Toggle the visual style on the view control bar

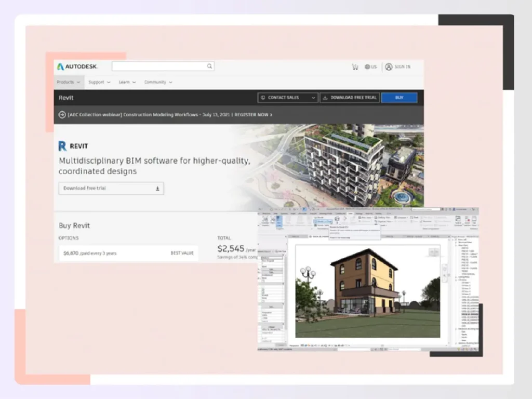coord(306,345)
